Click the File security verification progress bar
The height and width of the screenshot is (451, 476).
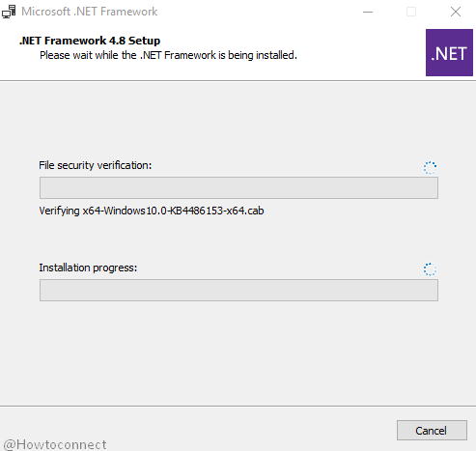pyautogui.click(x=238, y=187)
